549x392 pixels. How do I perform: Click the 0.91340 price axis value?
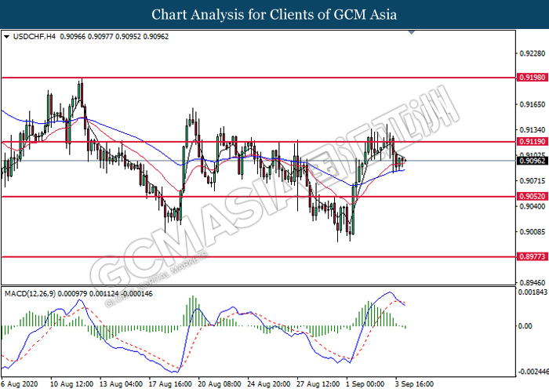[x=533, y=130]
